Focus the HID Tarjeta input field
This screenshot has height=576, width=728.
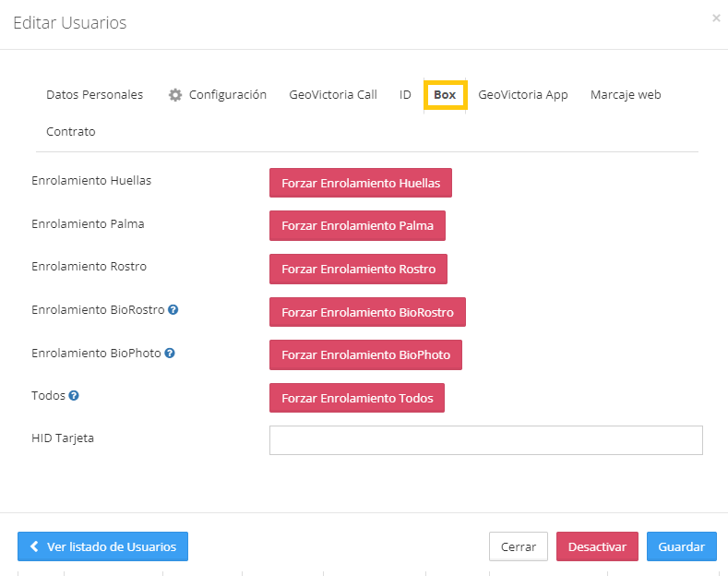pos(485,440)
